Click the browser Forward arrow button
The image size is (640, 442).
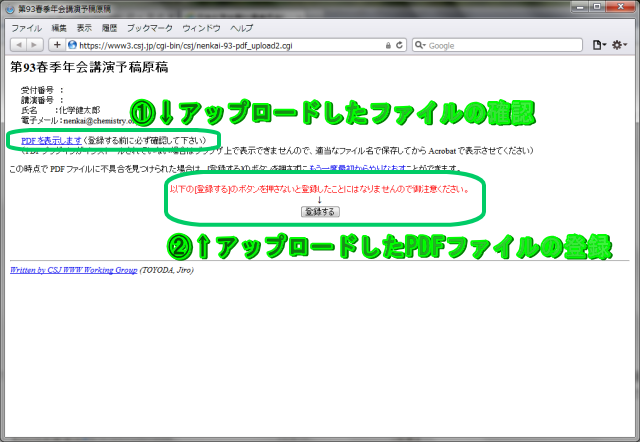[x=35, y=45]
